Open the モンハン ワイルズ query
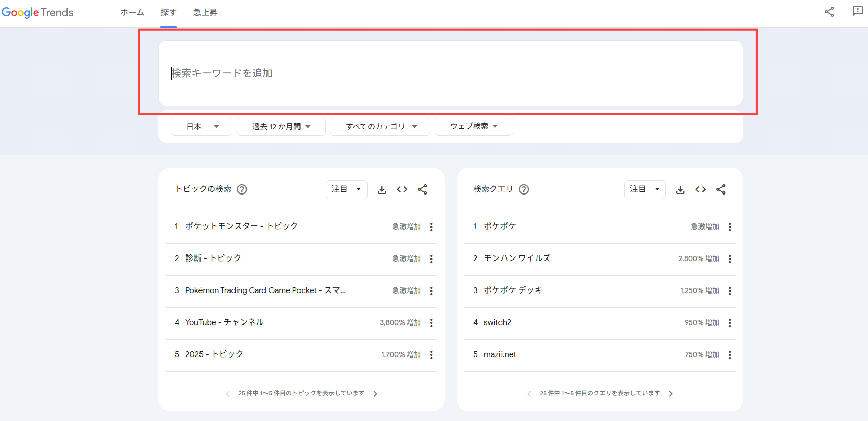Screen dimensions: 868x421 point(517,258)
